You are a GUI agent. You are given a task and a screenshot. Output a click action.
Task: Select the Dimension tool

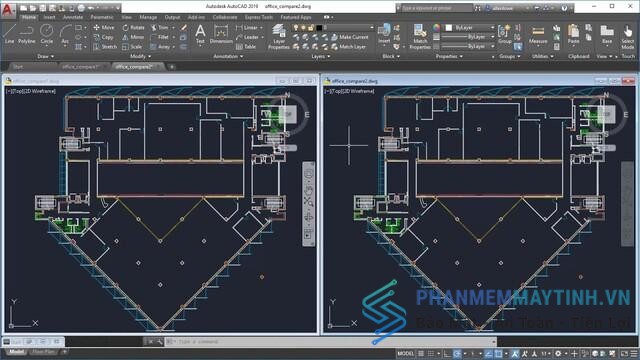[221, 33]
